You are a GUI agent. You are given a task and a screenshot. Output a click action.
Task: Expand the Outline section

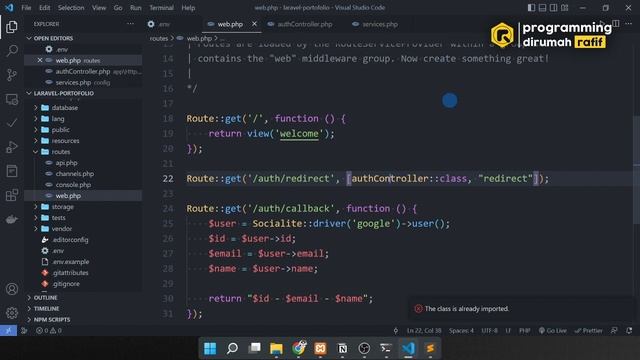pos(83,298)
